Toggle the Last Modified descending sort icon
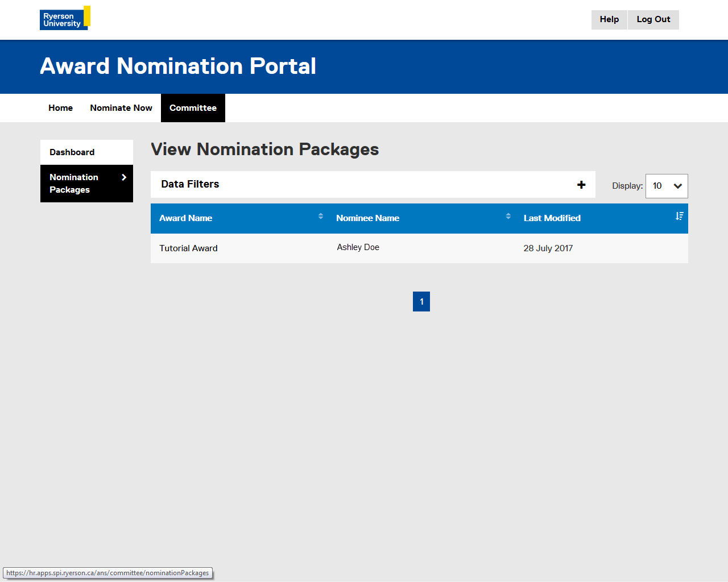728x582 pixels. 679,216
